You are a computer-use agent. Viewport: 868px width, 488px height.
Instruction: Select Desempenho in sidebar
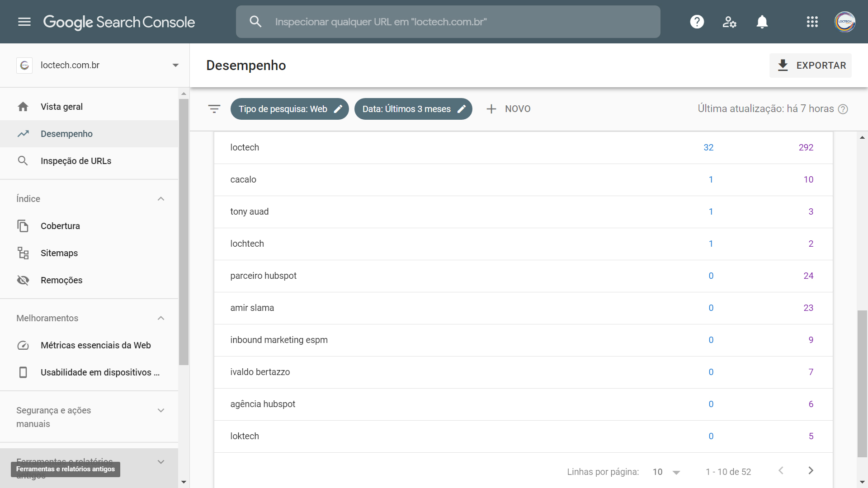[89, 134]
